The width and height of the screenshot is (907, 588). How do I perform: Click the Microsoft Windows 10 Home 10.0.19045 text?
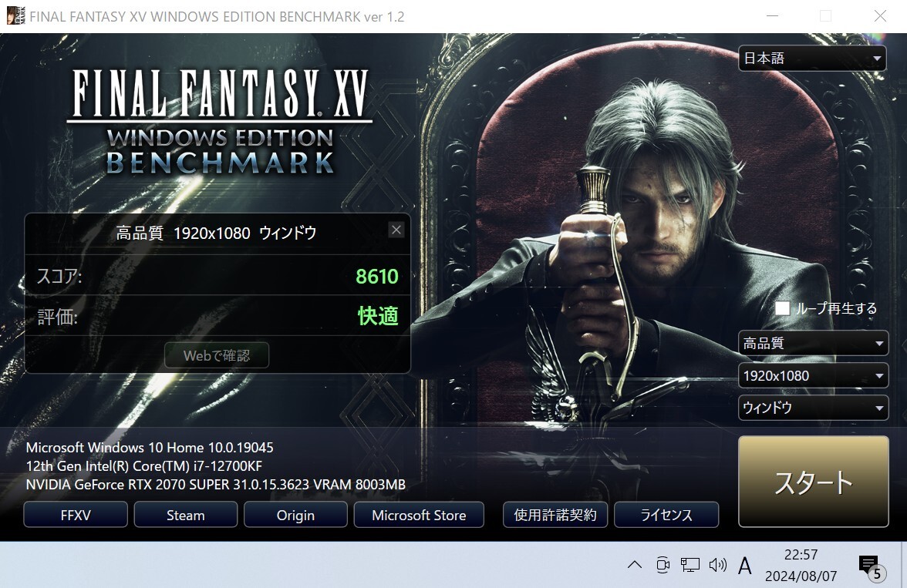click(x=150, y=448)
